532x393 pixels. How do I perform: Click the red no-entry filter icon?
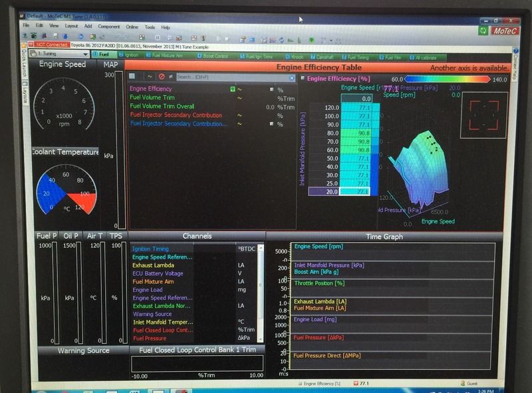[162, 77]
